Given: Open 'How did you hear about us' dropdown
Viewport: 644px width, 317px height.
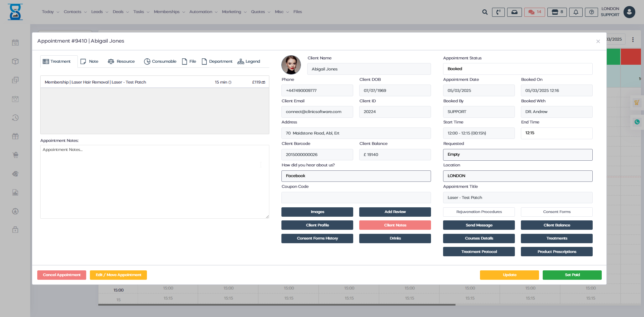Looking at the screenshot, I should point(356,176).
